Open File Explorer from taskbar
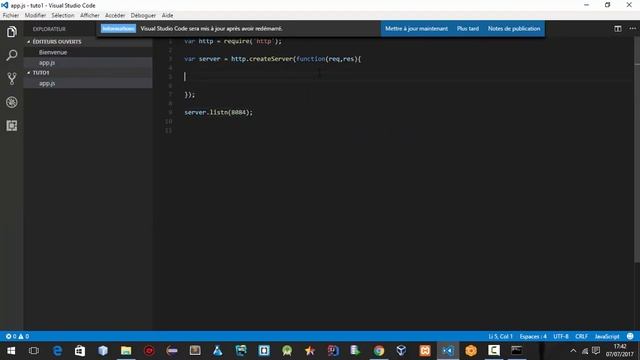The image size is (640, 360). [126, 351]
